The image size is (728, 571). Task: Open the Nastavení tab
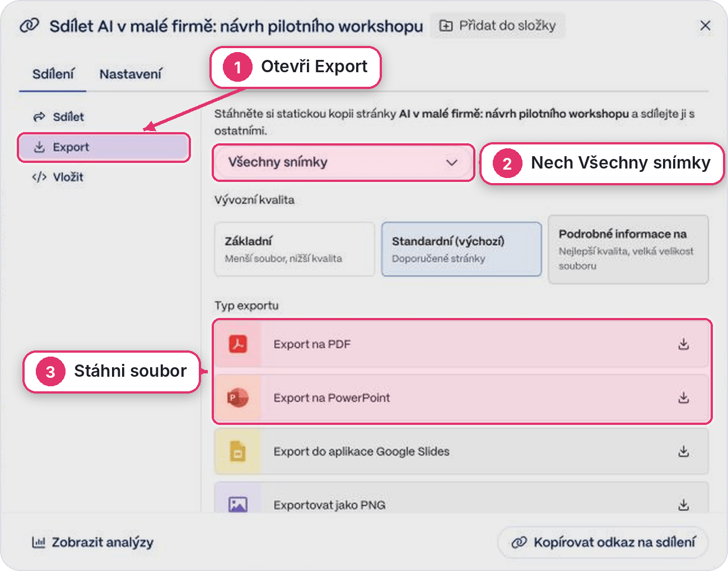point(130,74)
